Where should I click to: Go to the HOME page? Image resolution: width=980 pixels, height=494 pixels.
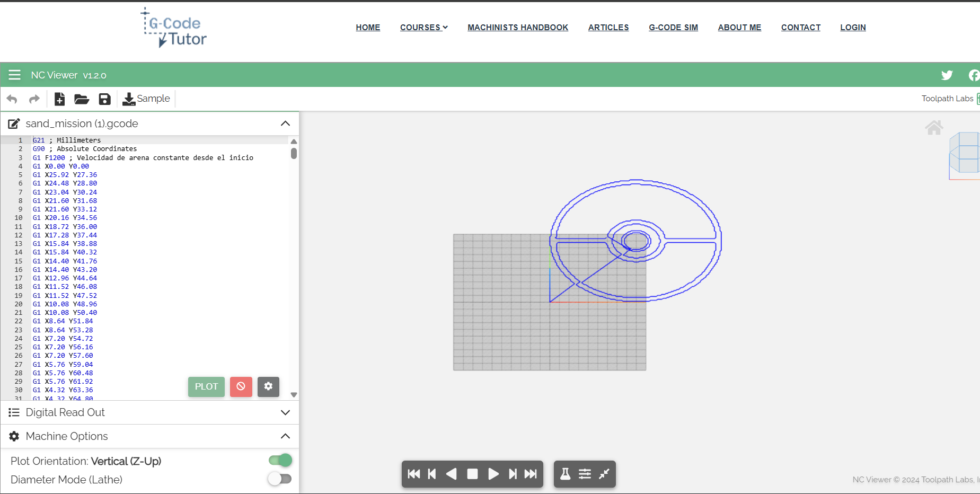pyautogui.click(x=368, y=28)
